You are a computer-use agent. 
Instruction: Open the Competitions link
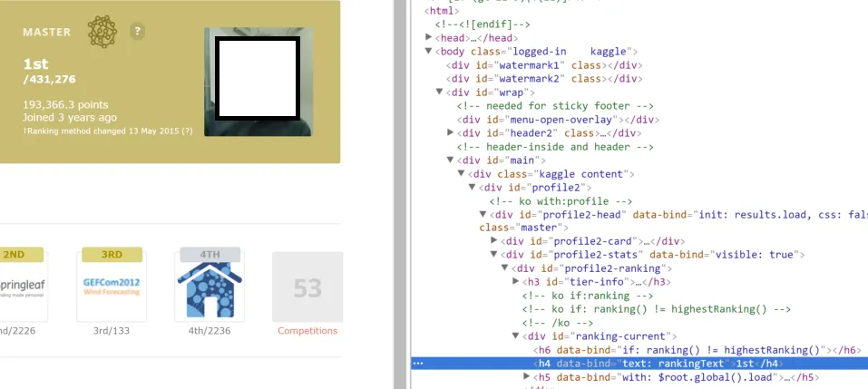coord(307,331)
